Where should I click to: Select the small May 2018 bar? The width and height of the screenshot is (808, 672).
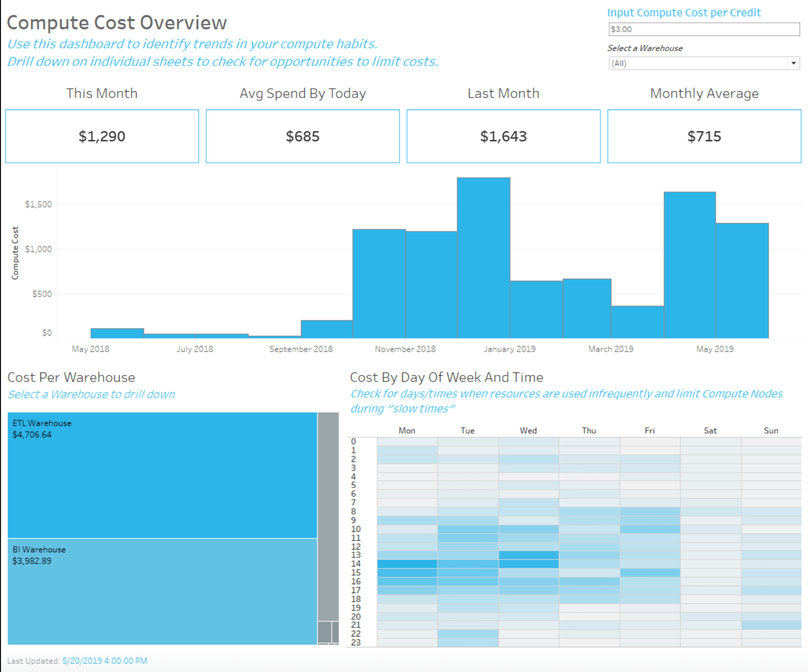tap(116, 333)
